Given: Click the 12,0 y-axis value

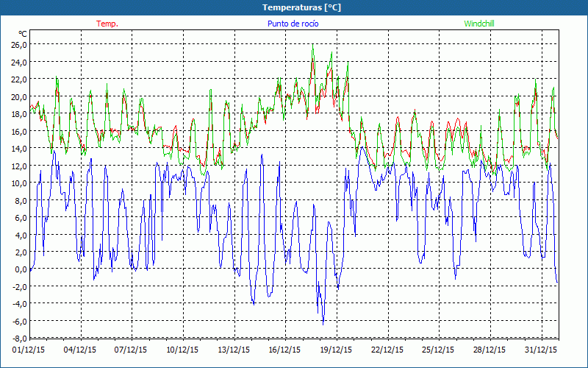Looking at the screenshot, I should tap(20, 166).
